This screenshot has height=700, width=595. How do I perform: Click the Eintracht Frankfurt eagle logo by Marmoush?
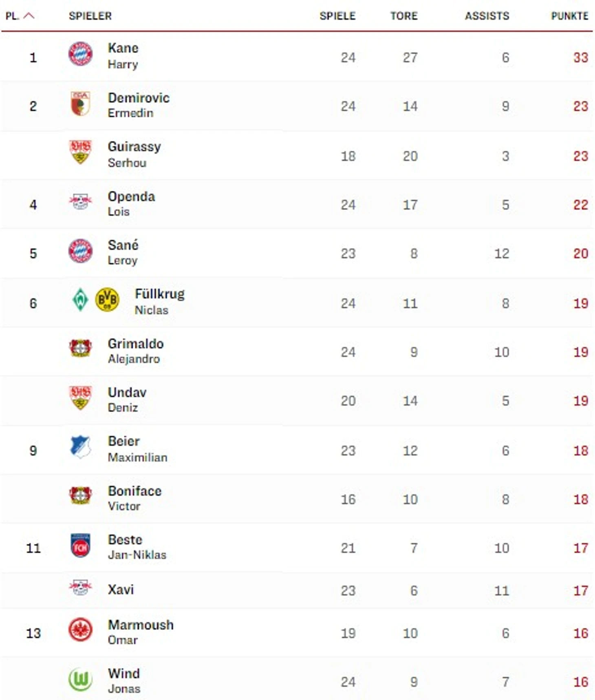(x=80, y=630)
